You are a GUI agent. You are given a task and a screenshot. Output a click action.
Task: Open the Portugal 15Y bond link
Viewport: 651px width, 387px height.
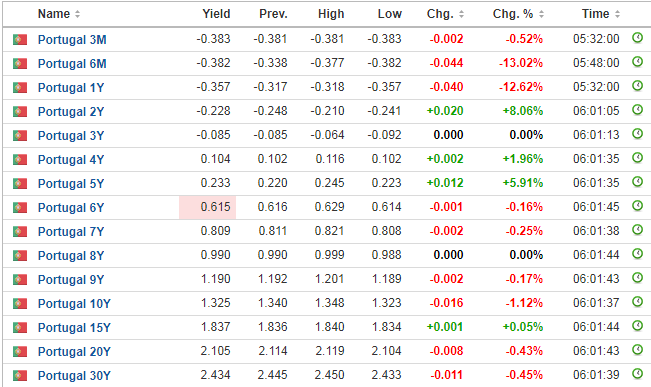point(74,328)
